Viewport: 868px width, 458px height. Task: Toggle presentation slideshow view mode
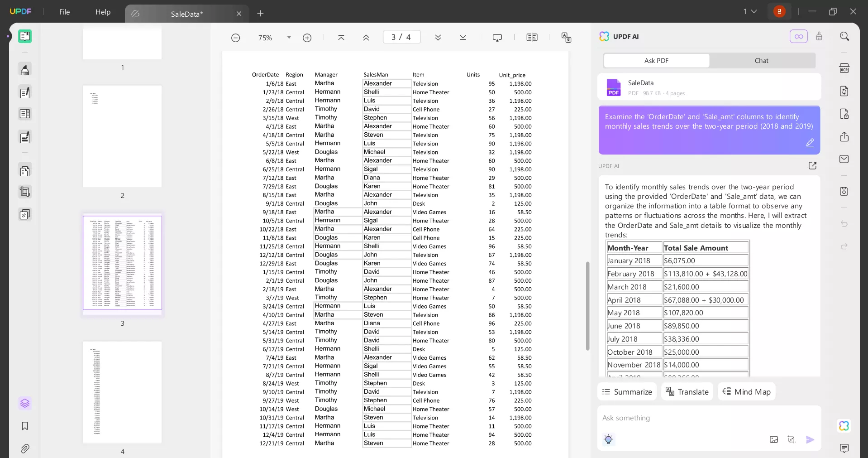point(497,37)
